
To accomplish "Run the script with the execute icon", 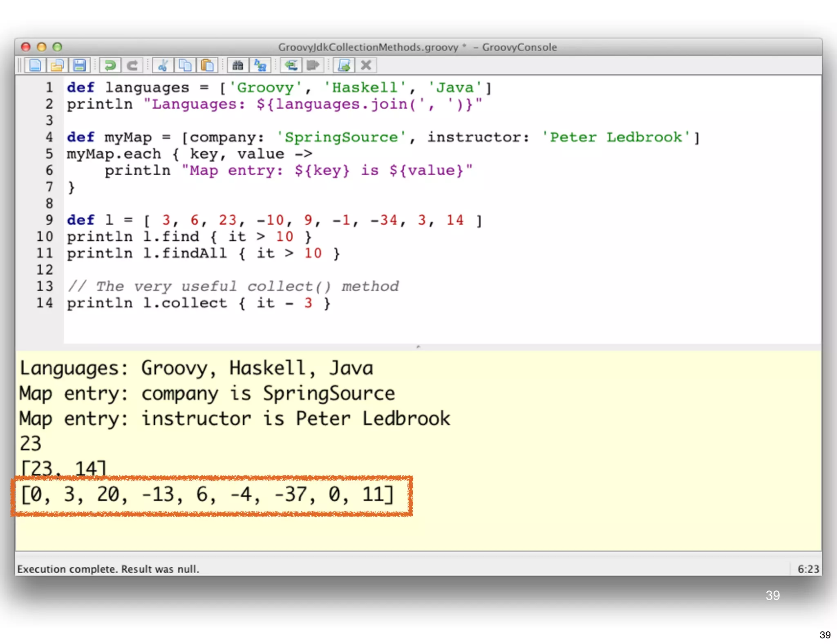I will (344, 65).
